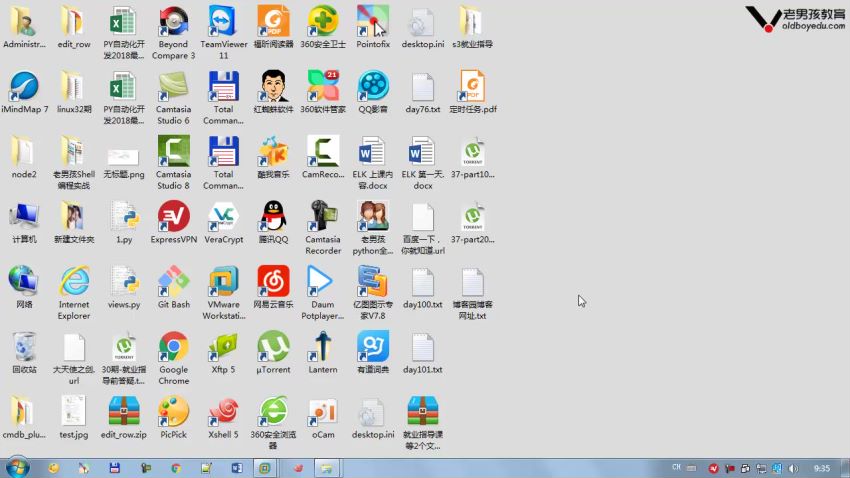Open Daum Potplayer shortcut
850x478 pixels.
(323, 293)
